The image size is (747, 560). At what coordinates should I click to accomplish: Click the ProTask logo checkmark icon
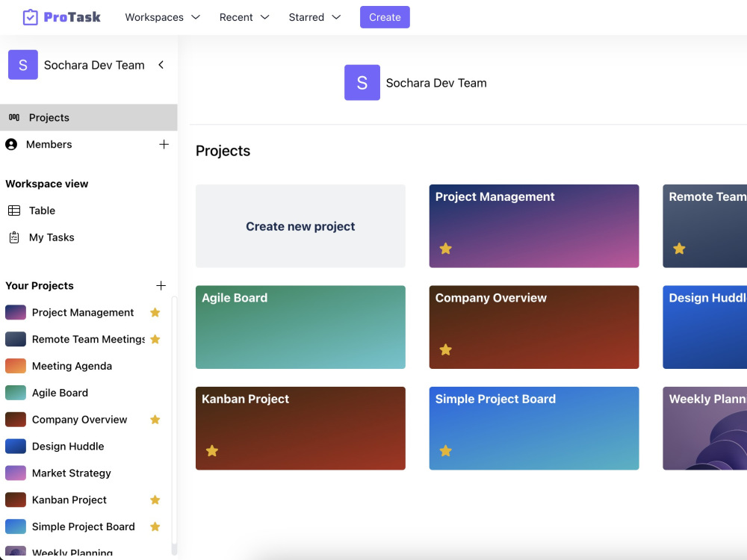[28, 16]
